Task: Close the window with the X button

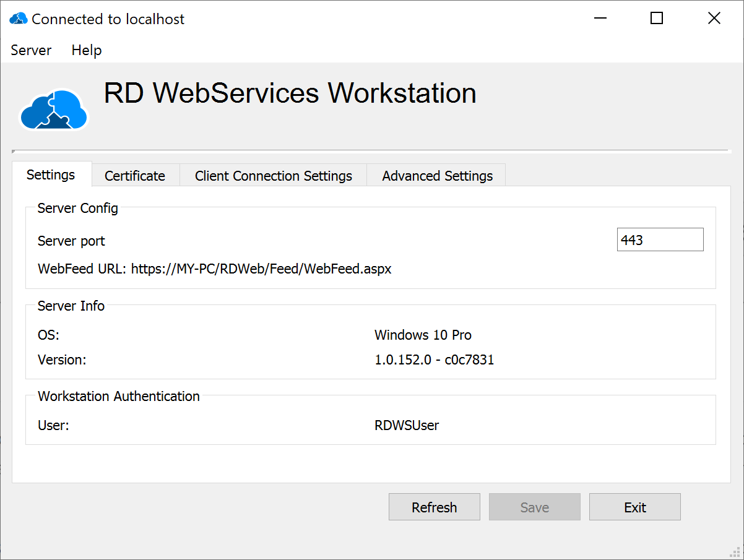Action: tap(714, 19)
